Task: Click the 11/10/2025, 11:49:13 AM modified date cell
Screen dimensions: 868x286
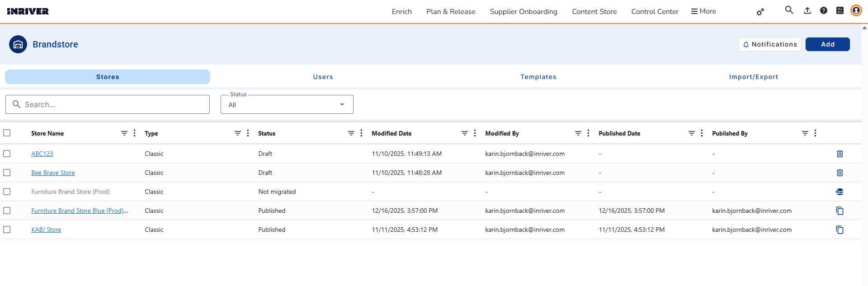Action: 407,154
